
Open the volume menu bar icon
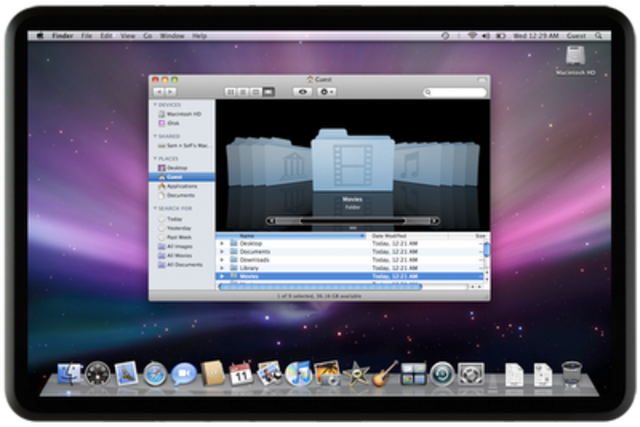486,36
